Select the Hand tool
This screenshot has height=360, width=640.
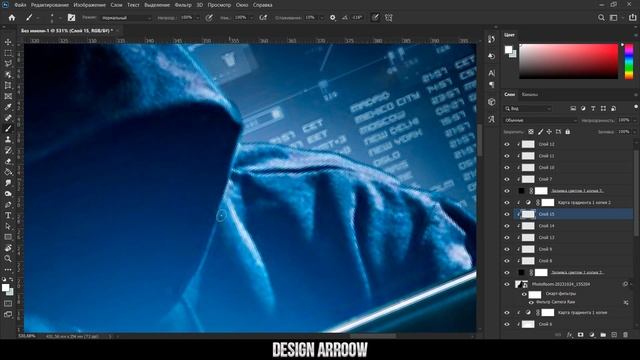click(x=8, y=248)
